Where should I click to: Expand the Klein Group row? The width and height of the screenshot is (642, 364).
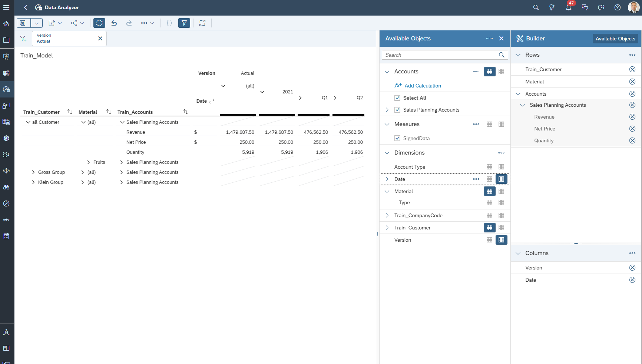coord(33,182)
